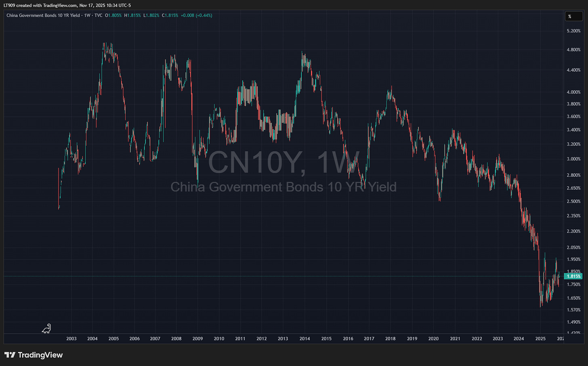Viewport: 588px width, 366px height.
Task: Click the 3.600% price axis label
Action: point(574,117)
